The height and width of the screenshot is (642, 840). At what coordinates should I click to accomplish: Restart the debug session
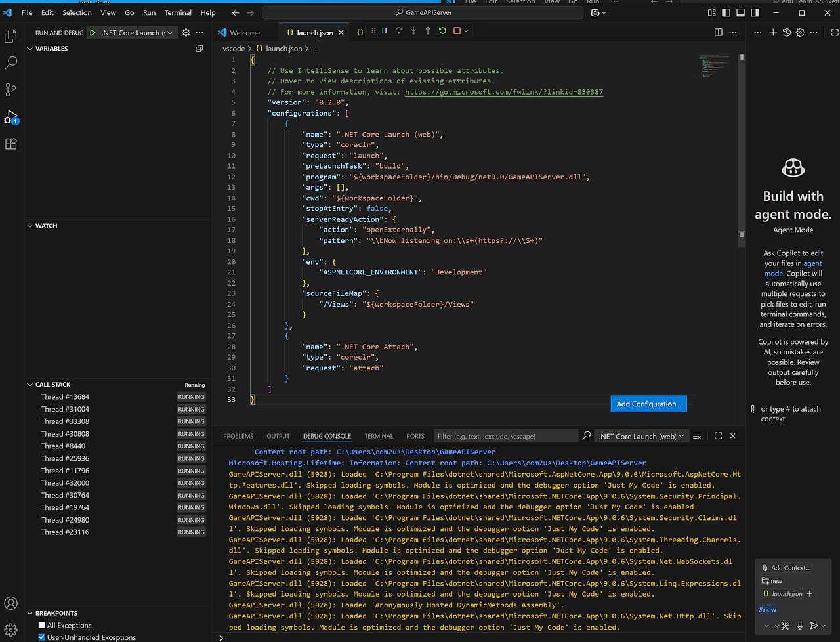442,31
